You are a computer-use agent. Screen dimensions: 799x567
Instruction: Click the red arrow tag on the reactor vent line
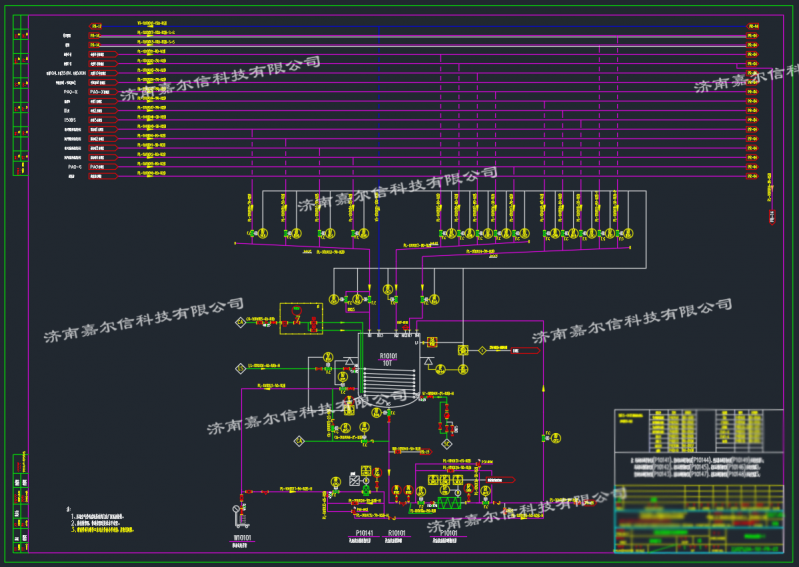pos(525,350)
